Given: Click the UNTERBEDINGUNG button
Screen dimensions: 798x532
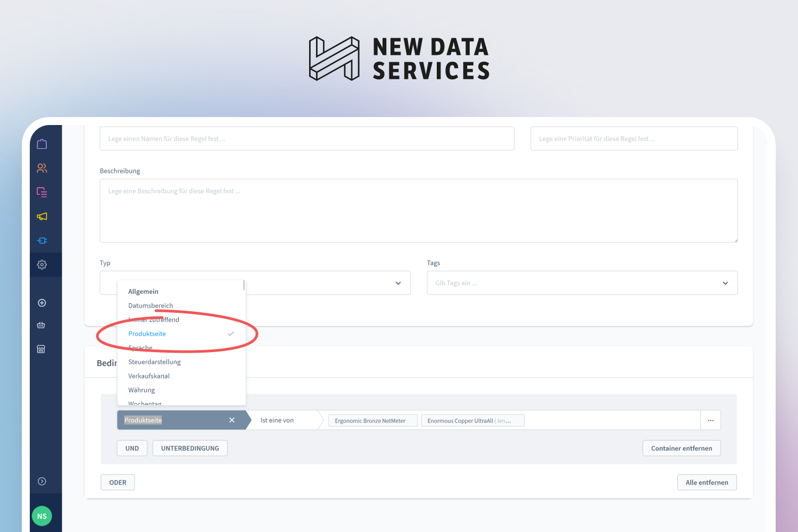Looking at the screenshot, I should 190,448.
